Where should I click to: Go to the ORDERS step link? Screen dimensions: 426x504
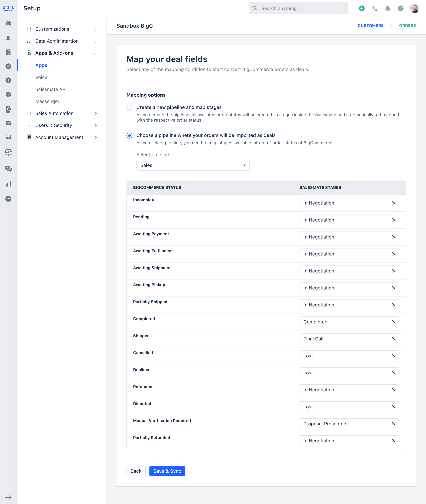[x=407, y=26]
